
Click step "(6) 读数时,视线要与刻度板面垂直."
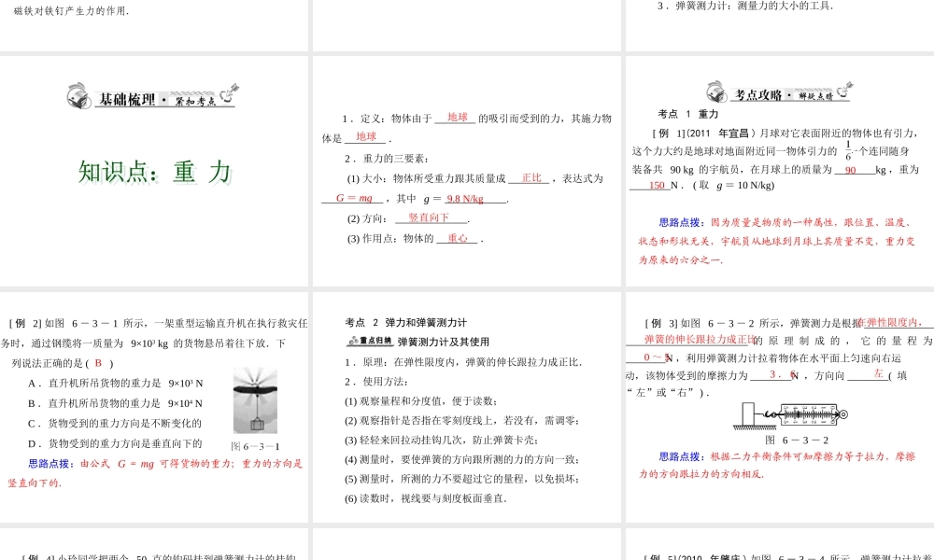click(426, 498)
